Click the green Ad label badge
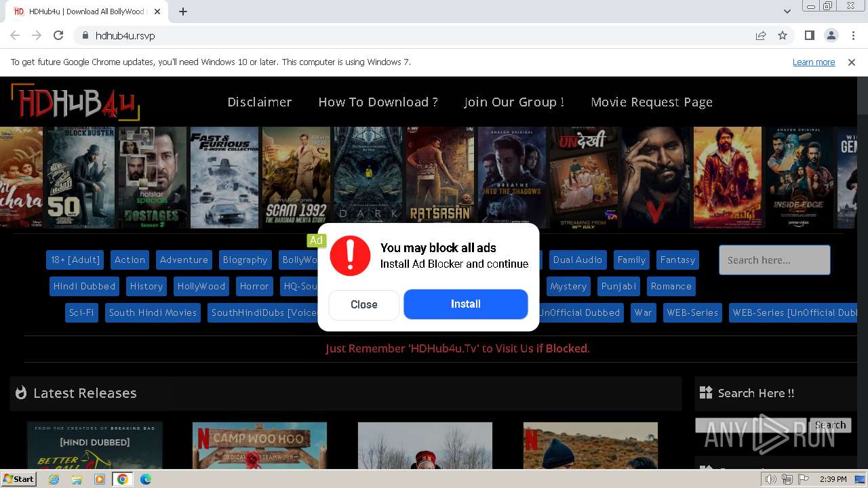Screen dimensions: 868x488 [x=316, y=240]
